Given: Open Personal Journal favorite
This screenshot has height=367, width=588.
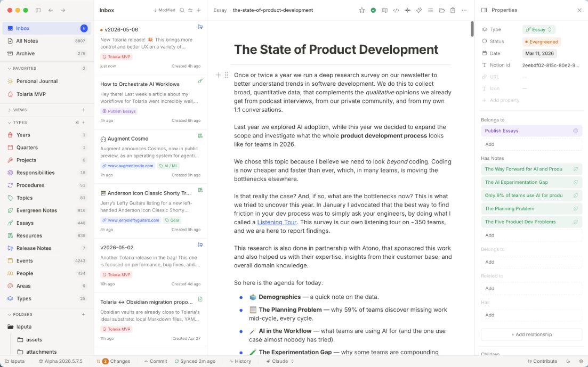Looking at the screenshot, I should click(x=47, y=81).
